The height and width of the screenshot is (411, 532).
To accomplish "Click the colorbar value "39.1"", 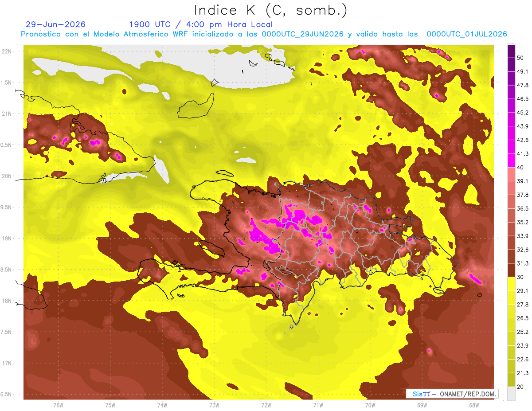I will click(522, 181).
